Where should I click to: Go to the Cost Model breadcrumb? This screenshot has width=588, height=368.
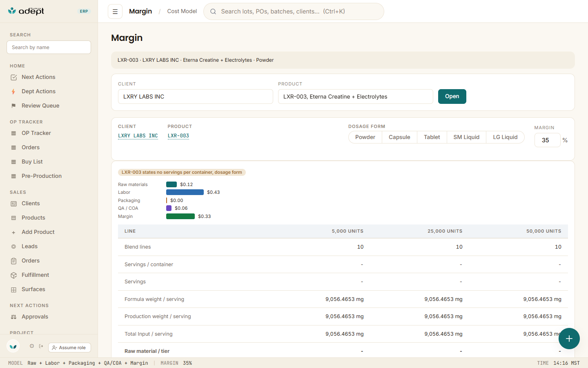coord(182,11)
